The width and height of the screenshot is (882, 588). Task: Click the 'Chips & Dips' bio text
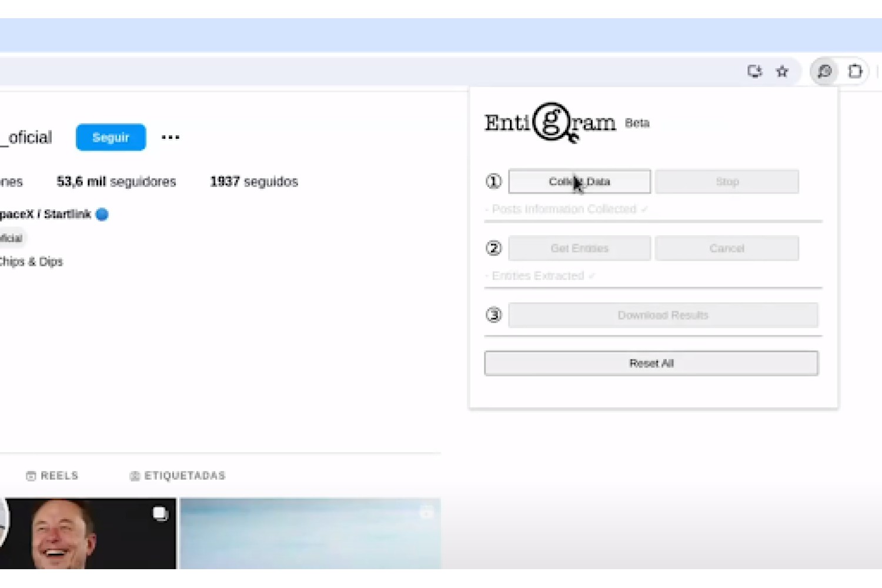coord(31,262)
